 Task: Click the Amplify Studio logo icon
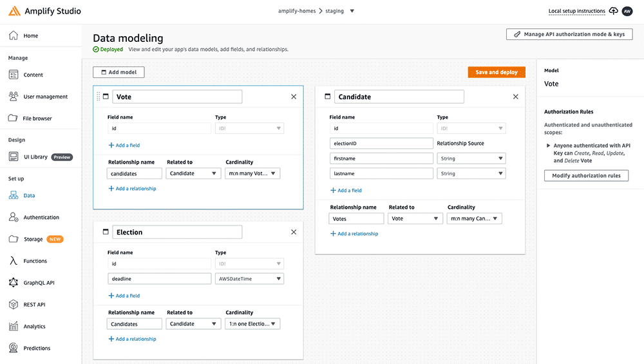[14, 11]
